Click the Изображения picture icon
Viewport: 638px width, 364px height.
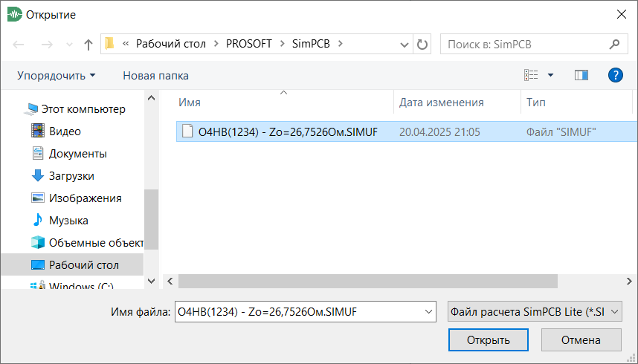[38, 198]
